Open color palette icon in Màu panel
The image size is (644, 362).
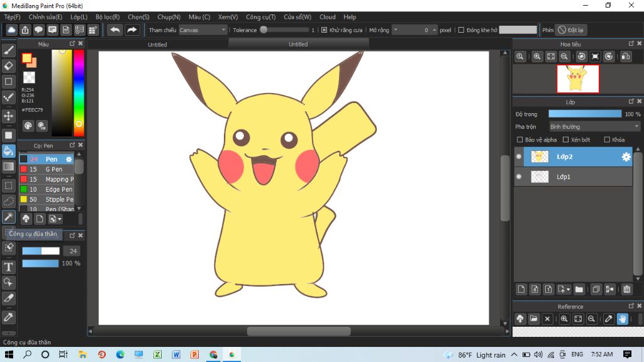(28, 126)
